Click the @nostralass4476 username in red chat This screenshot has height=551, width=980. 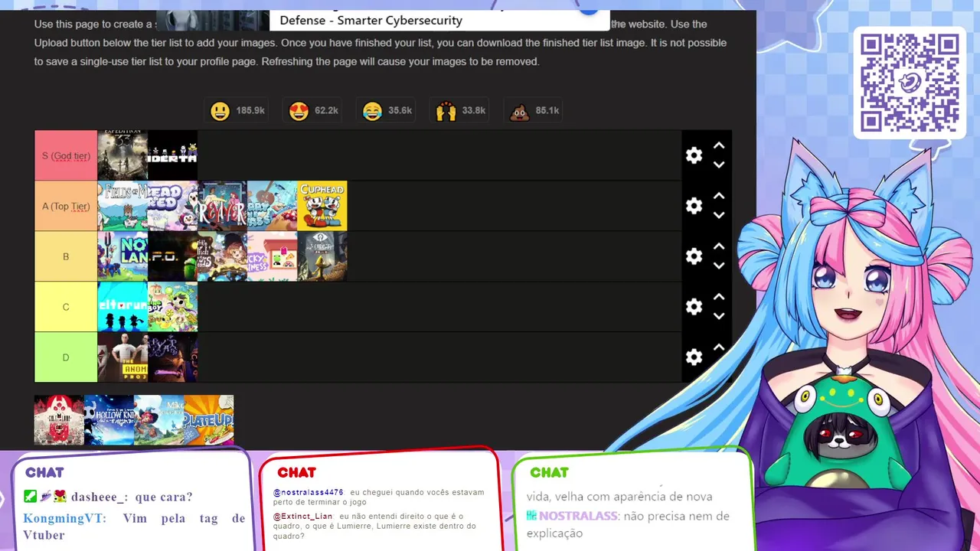pyautogui.click(x=309, y=492)
